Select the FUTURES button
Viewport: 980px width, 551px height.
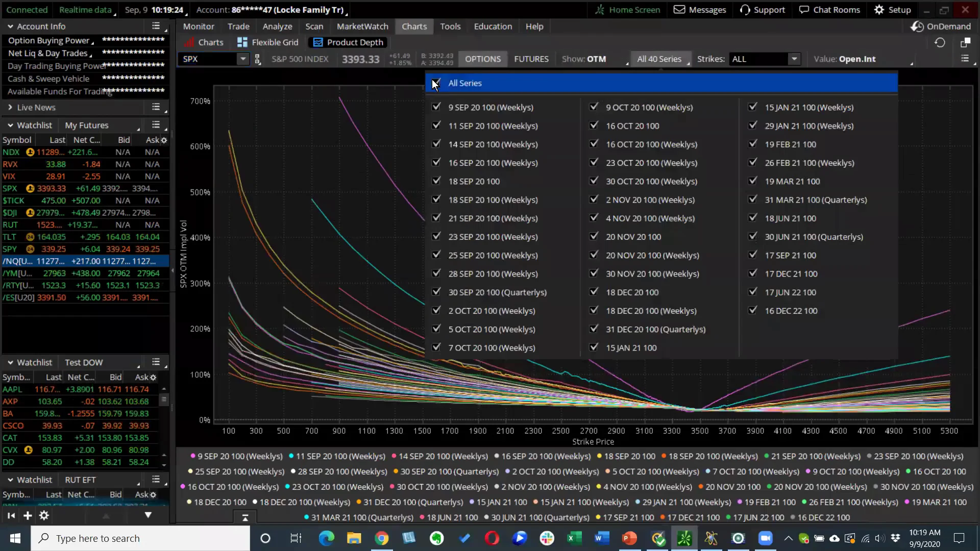pos(531,59)
